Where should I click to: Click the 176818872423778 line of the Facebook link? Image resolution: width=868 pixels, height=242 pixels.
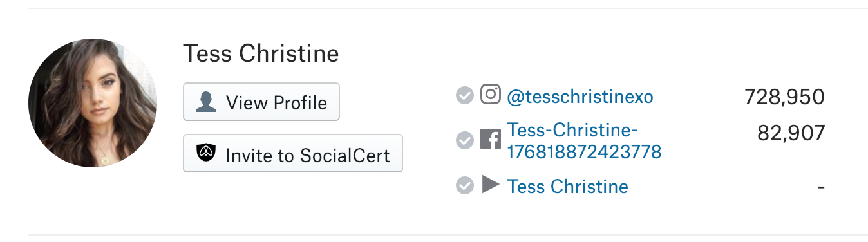click(x=584, y=151)
